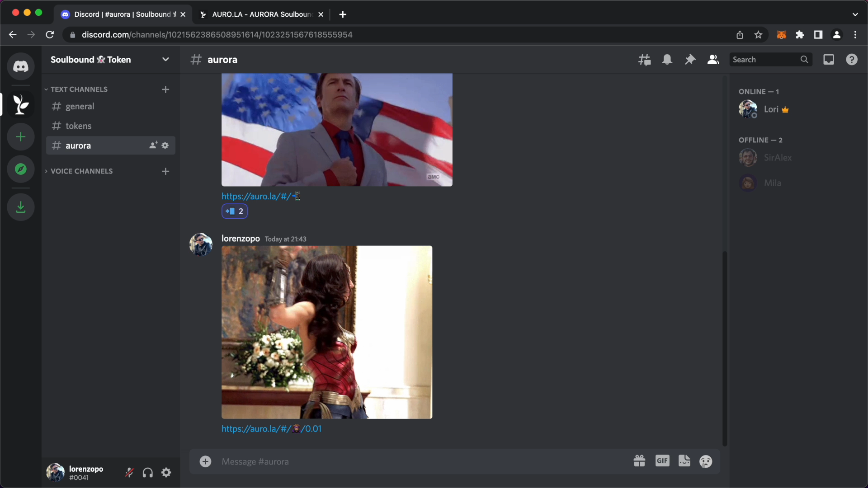868x488 pixels.
Task: Open the GIF picker
Action: 662,461
